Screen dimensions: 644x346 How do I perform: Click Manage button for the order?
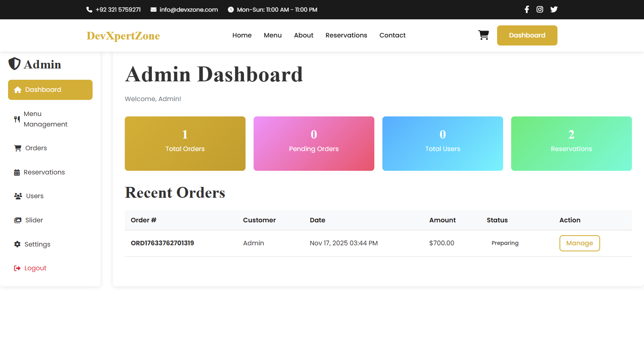pyautogui.click(x=579, y=243)
